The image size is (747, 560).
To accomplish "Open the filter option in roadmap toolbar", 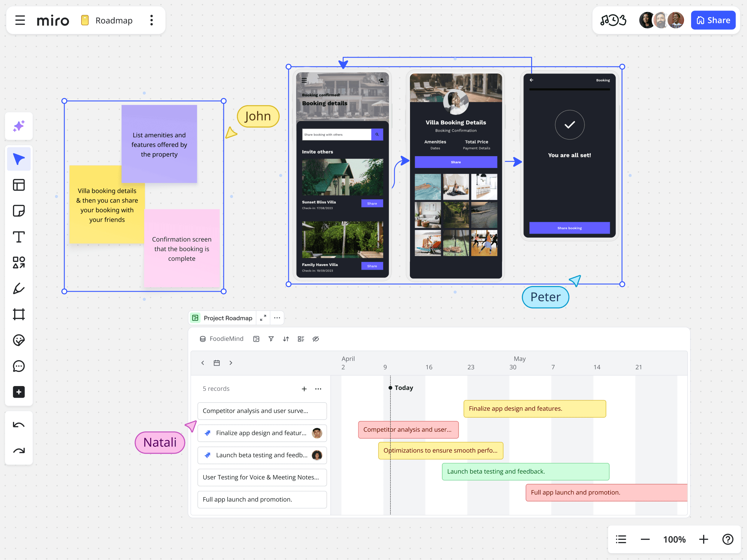I will 271,339.
